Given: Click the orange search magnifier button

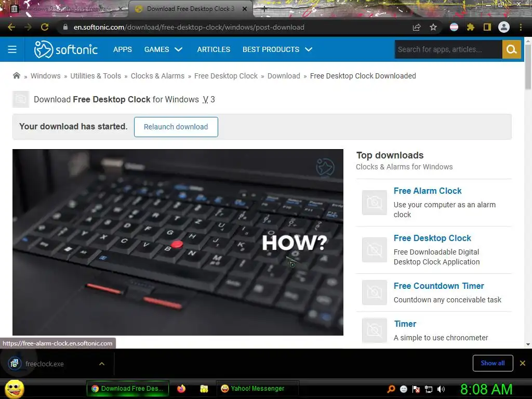Looking at the screenshot, I should [x=511, y=49].
